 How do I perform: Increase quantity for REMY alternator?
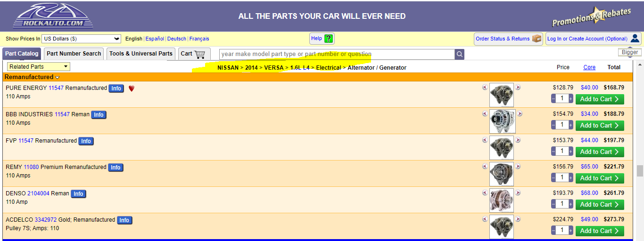click(x=571, y=178)
